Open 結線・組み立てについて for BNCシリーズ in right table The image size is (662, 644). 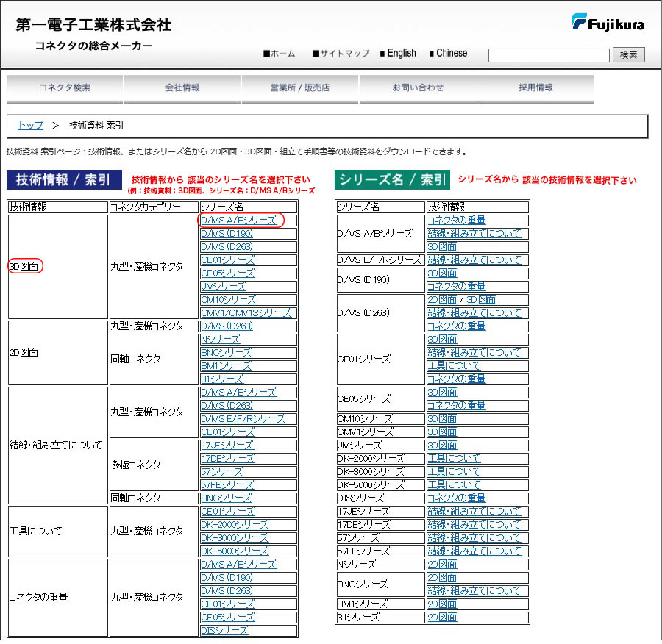click(x=474, y=591)
